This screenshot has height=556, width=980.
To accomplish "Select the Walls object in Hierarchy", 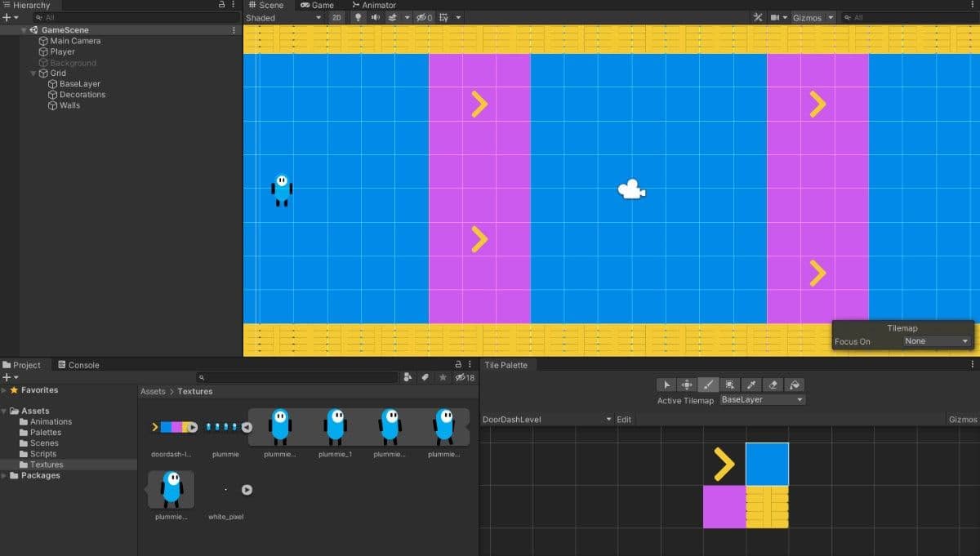I will pos(69,105).
